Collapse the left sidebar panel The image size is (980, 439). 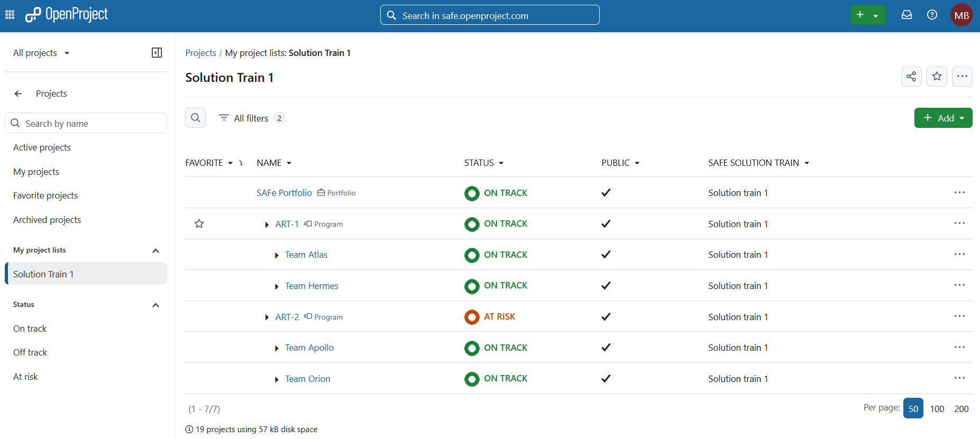[x=157, y=53]
